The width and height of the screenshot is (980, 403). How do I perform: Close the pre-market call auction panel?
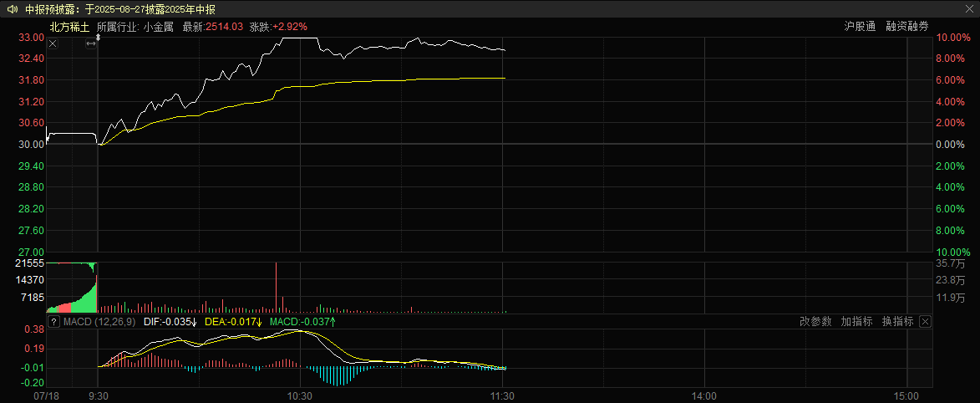pyautogui.click(x=53, y=43)
